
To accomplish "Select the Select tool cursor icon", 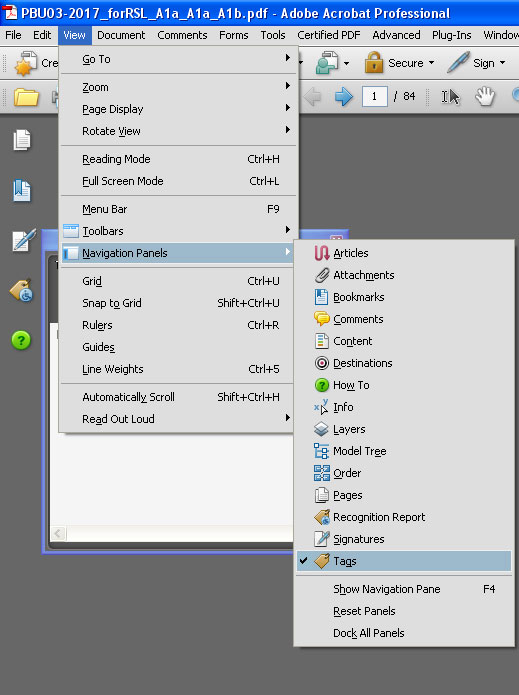I will click(x=450, y=97).
